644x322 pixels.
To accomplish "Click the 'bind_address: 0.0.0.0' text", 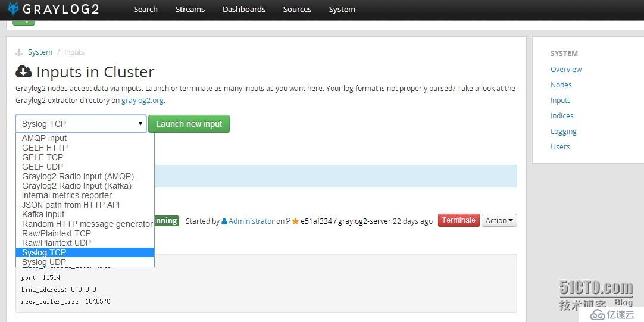I will 59,289.
